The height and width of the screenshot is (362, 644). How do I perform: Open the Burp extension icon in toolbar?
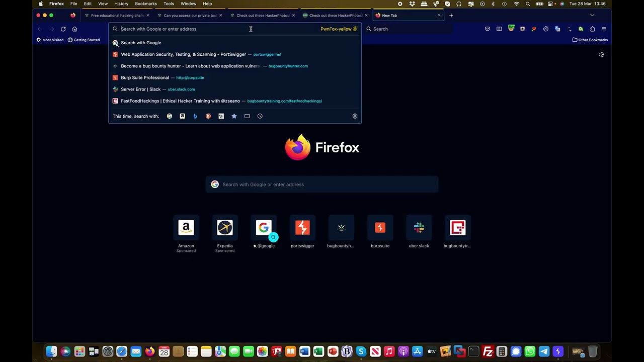click(511, 28)
